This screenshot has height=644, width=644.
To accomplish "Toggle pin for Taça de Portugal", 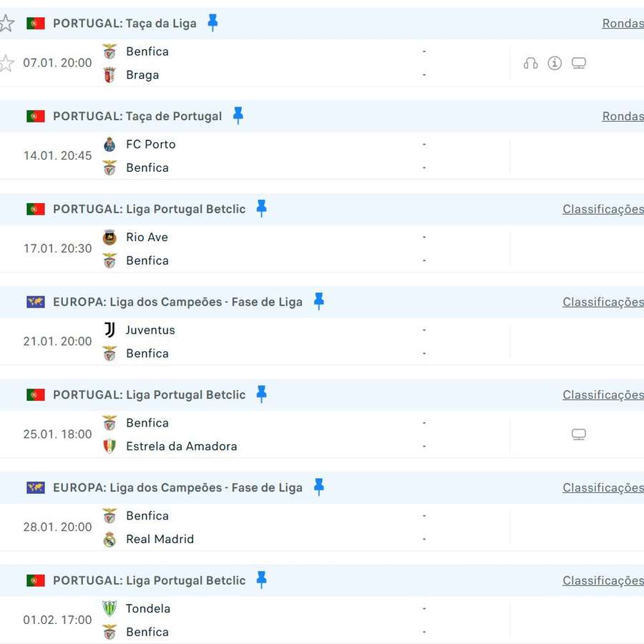I will pyautogui.click(x=238, y=116).
